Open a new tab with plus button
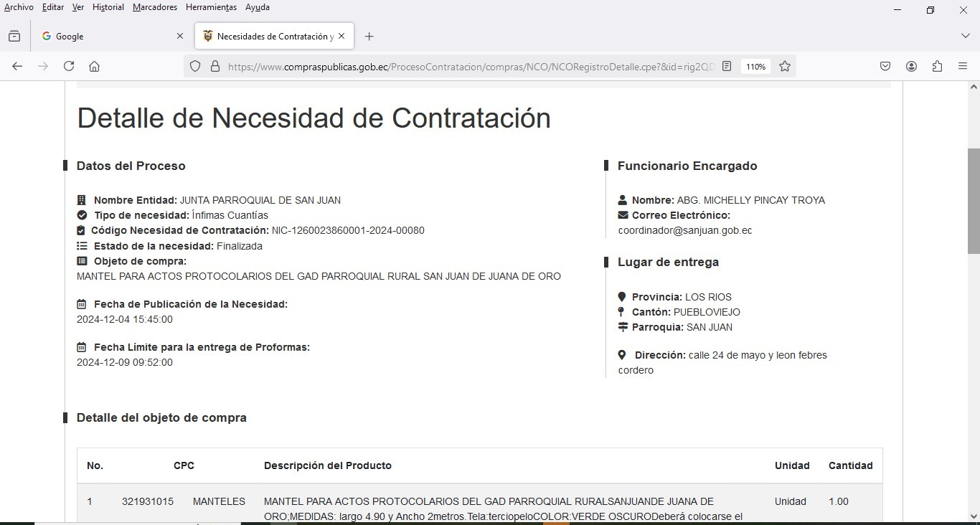This screenshot has width=980, height=525. coord(369,36)
